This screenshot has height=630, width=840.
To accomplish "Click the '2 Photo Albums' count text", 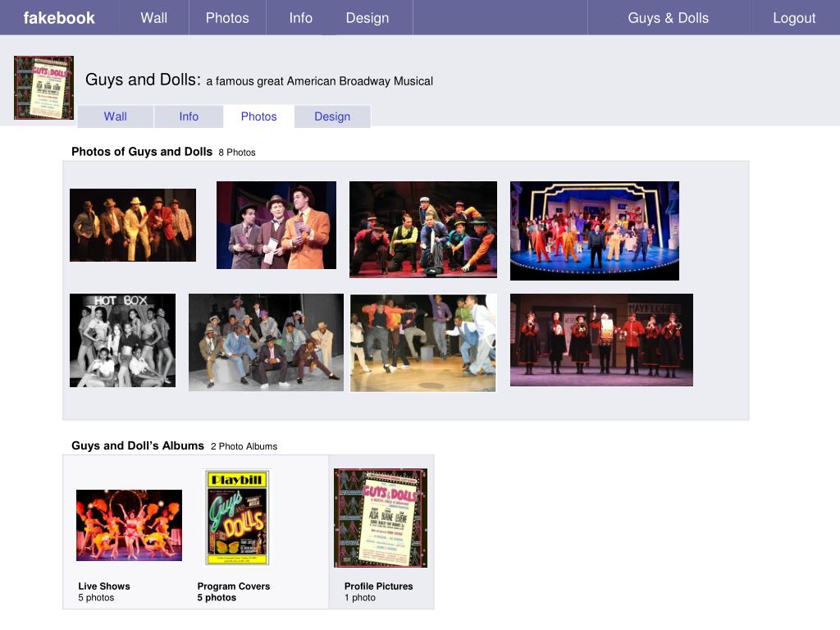I will point(244,446).
